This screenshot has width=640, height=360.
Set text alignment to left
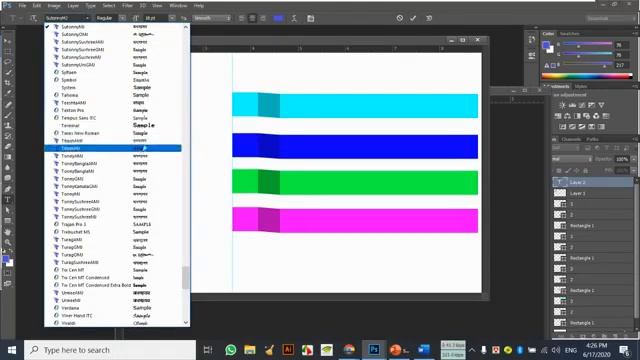[242, 18]
